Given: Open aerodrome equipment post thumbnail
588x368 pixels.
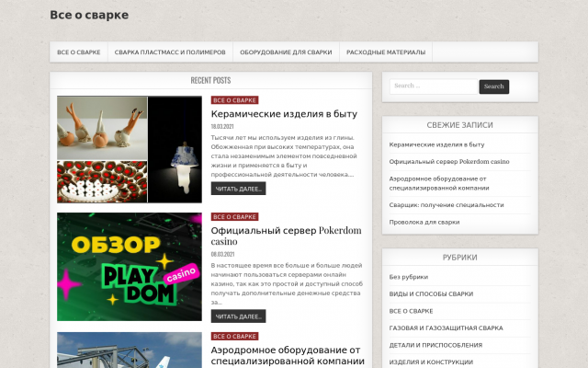Looking at the screenshot, I should 130,350.
